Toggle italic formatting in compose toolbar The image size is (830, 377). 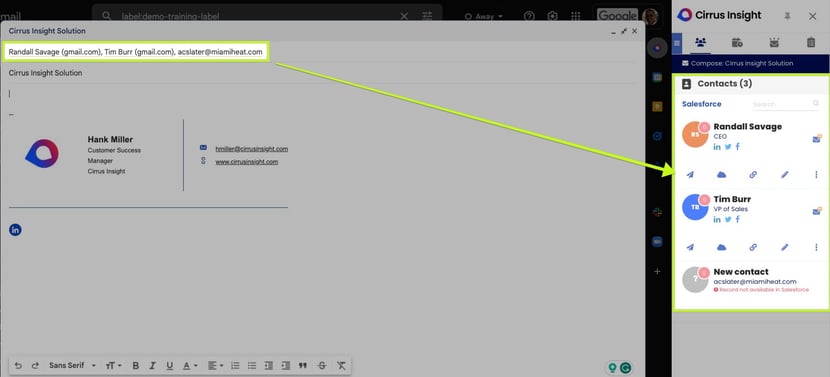point(152,365)
